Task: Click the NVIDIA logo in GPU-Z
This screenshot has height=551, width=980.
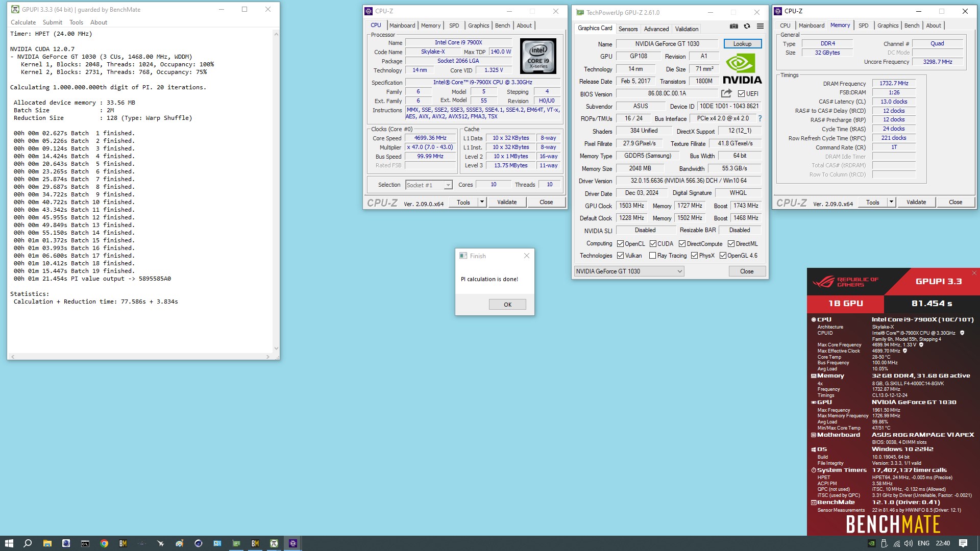Action: tap(742, 69)
